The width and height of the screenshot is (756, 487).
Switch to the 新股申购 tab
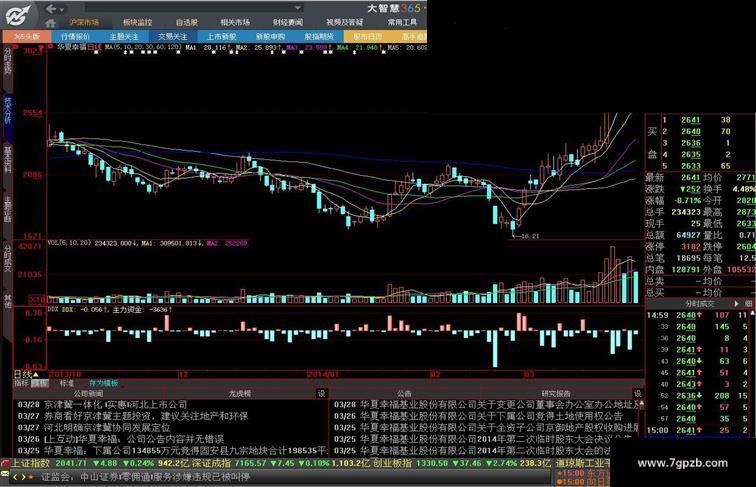[x=270, y=37]
